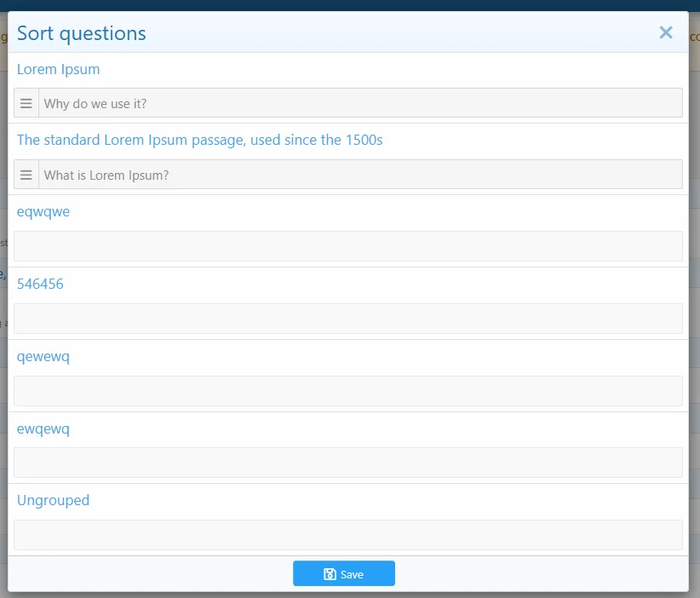Click the empty drop area under "qewewq"
Screen dimensions: 700x598
pyautogui.click(x=348, y=391)
